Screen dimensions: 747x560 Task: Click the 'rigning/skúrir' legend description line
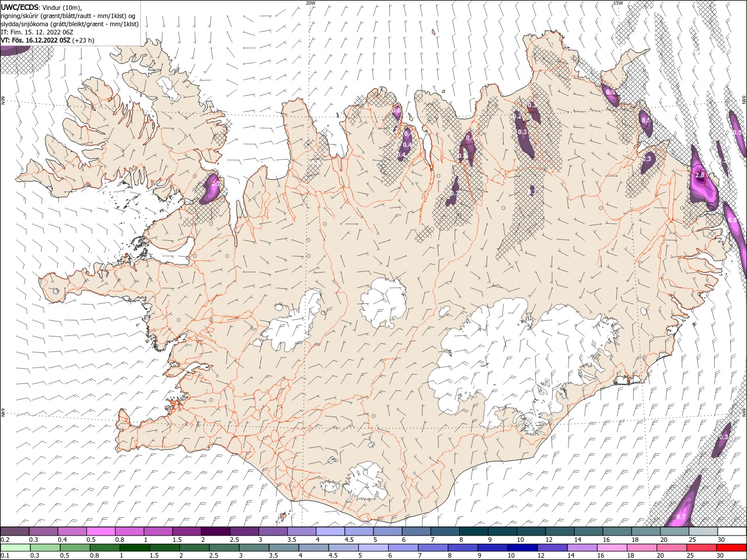(68, 16)
